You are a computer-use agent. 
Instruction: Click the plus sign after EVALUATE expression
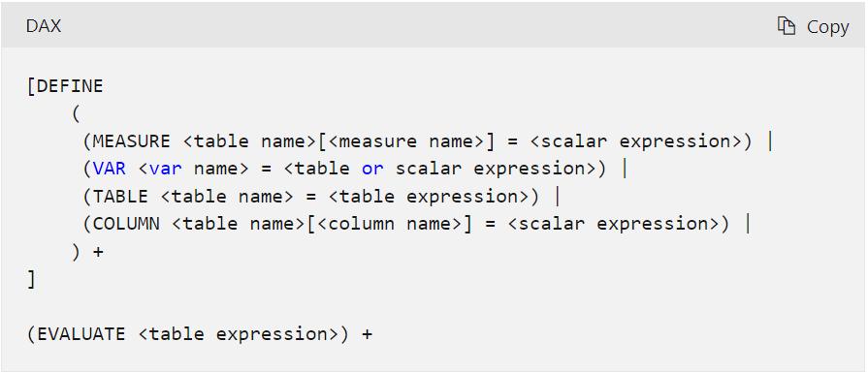(367, 334)
